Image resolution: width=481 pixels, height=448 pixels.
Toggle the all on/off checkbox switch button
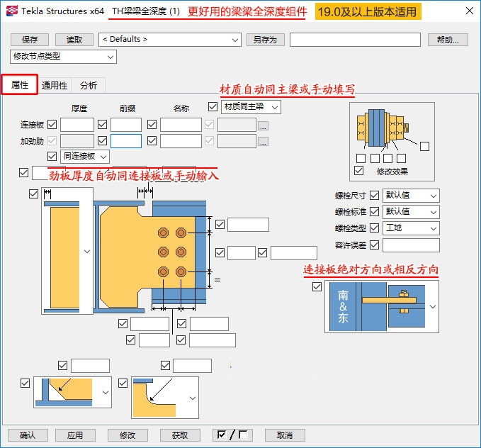point(232,435)
